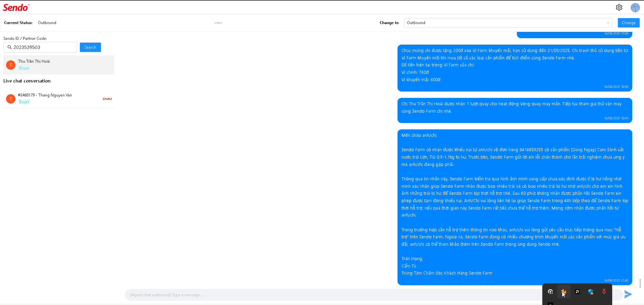Click the red Ended status label
644x305 pixels.
107,99
